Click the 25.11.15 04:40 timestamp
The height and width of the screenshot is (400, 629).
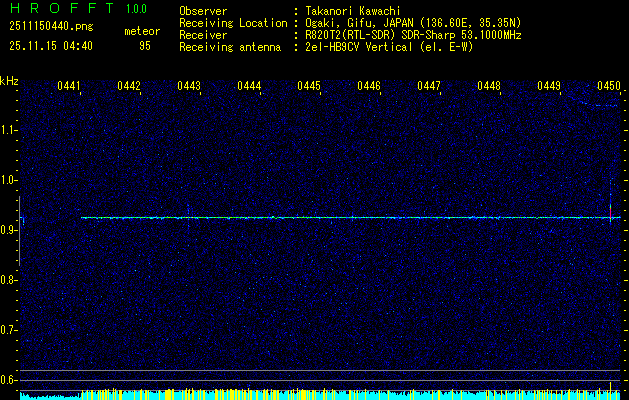50,46
